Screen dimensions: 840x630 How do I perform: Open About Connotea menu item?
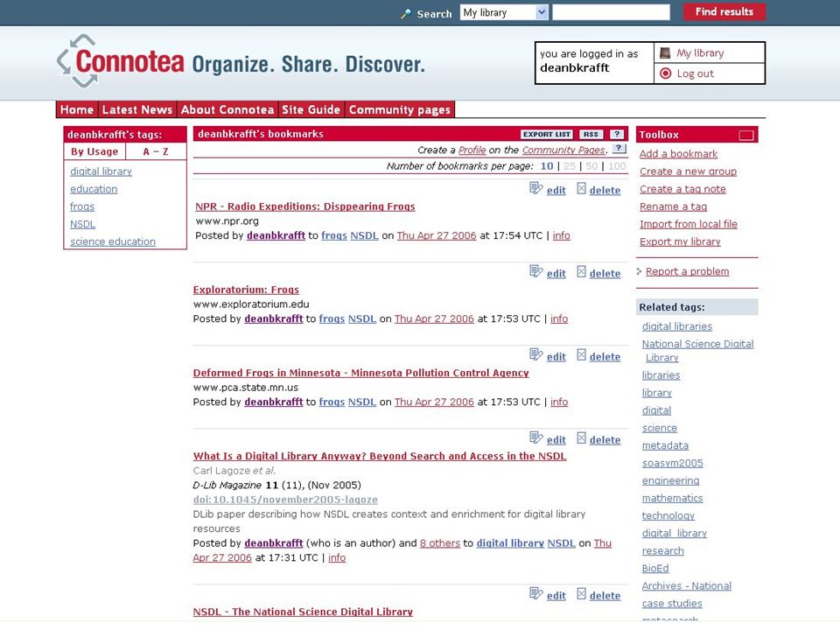[x=227, y=109]
